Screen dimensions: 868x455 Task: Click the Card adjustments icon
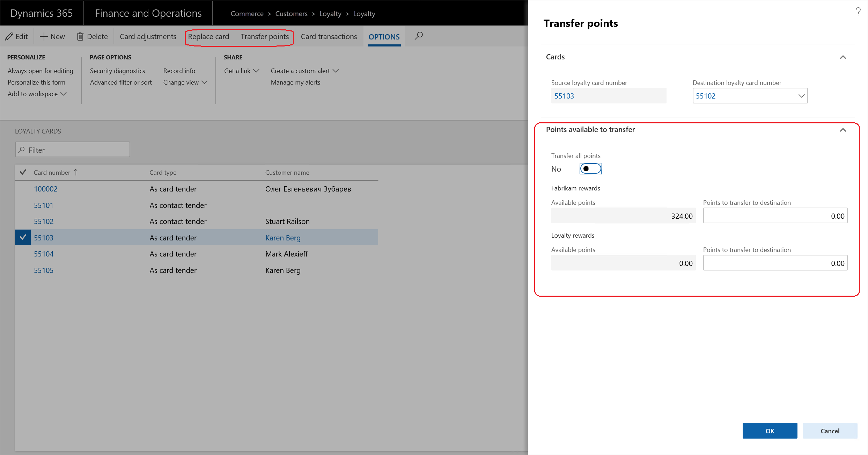[x=148, y=36]
